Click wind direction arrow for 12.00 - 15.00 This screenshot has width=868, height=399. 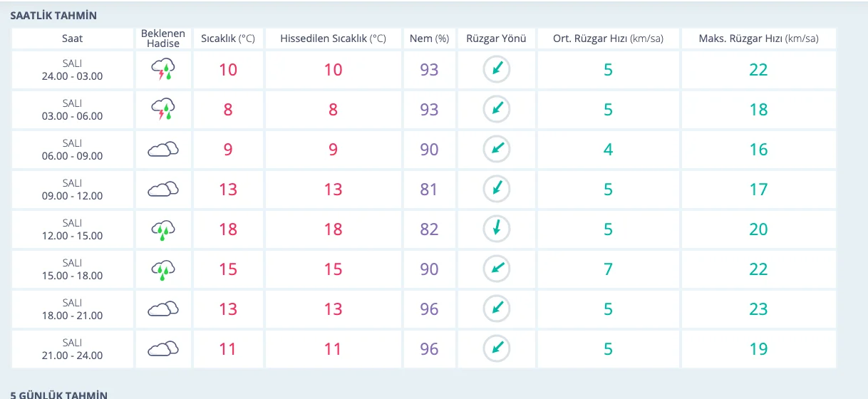pyautogui.click(x=496, y=229)
